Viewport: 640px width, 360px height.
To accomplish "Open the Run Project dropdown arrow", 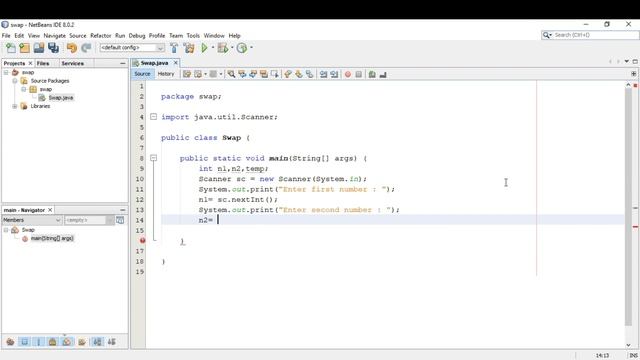I will click(213, 48).
